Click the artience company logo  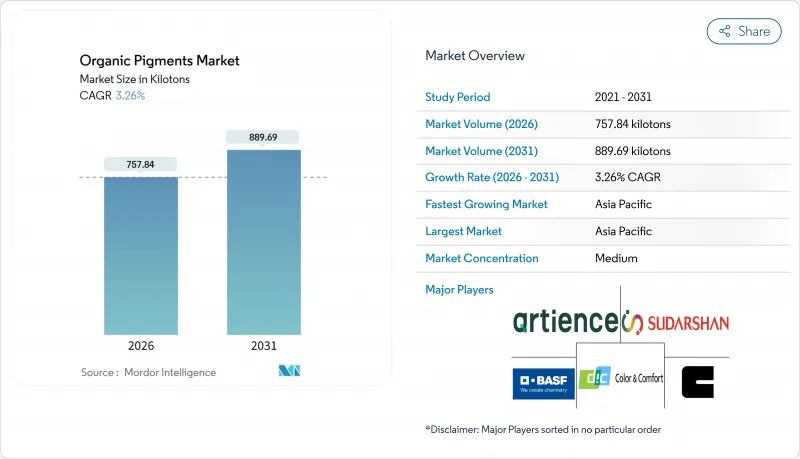565,321
